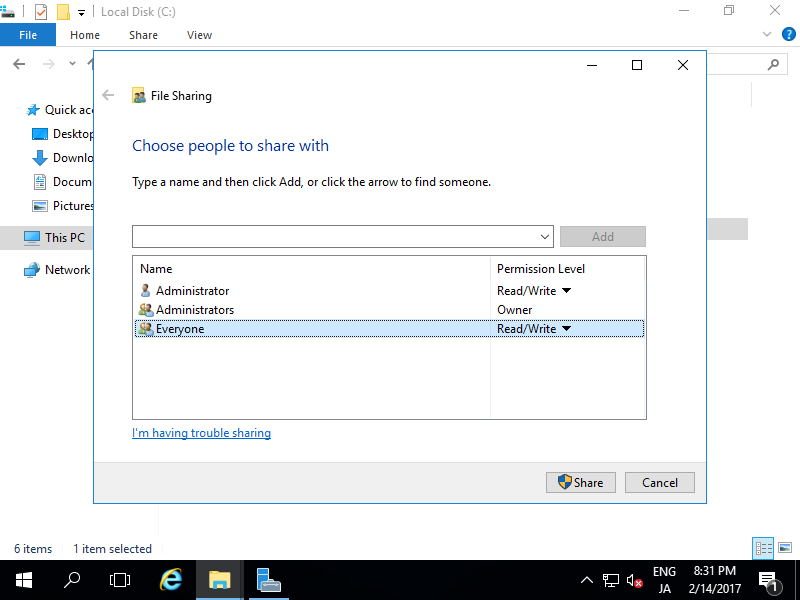Viewport: 800px width, 600px height.
Task: Click the name input text field
Action: pos(335,237)
